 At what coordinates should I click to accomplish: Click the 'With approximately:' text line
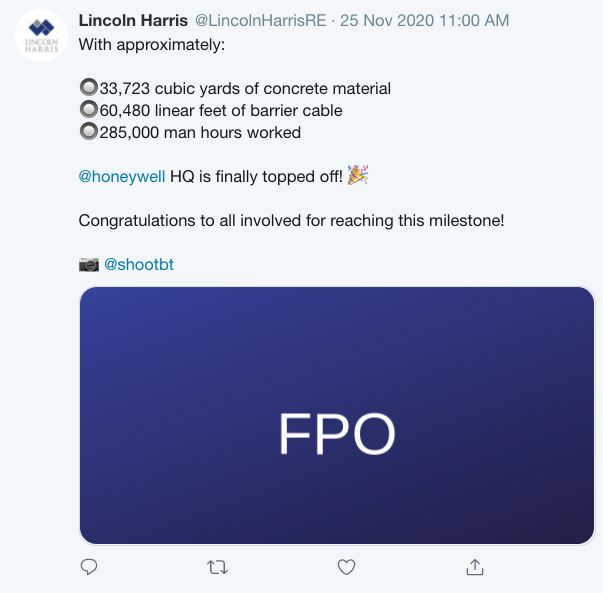click(x=153, y=45)
